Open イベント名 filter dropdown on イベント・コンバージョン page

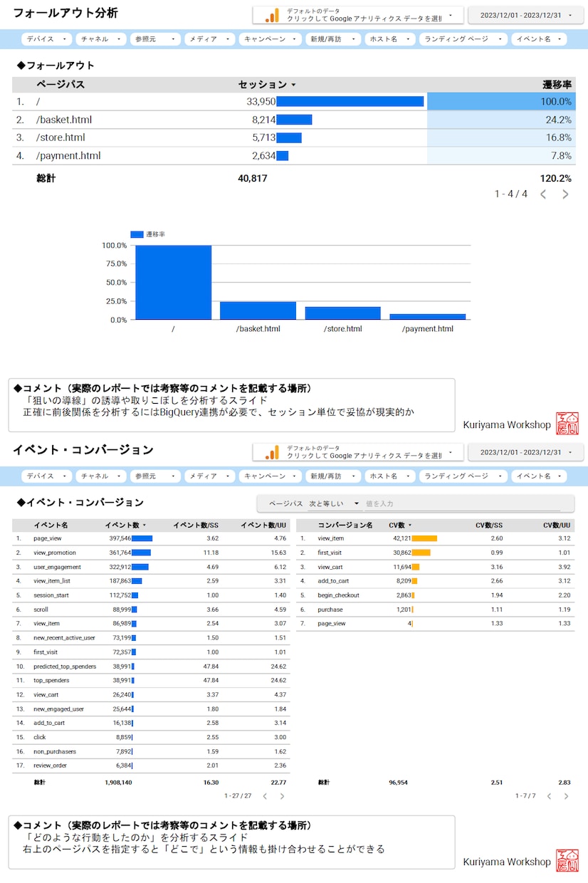(539, 476)
